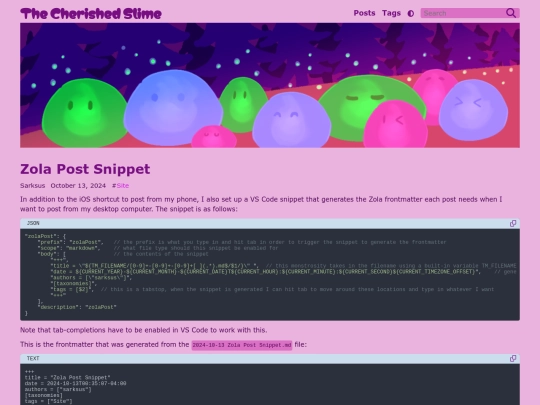Viewport: 540px width, 405px height.
Task: Open the Posts menu item
Action: (364, 13)
